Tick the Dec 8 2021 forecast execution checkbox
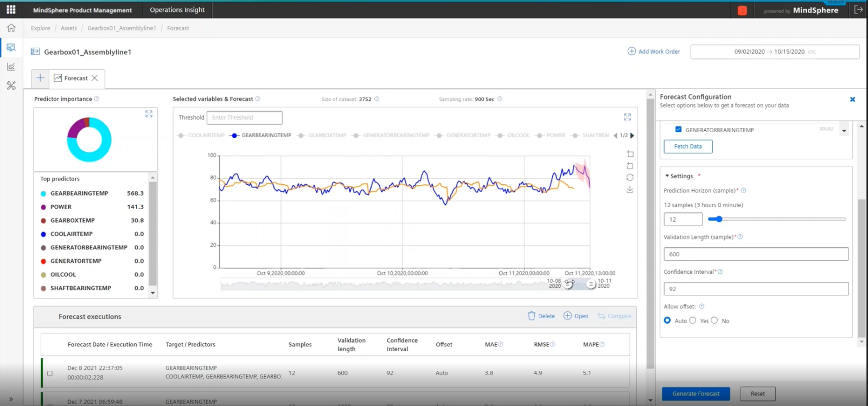Viewport: 868px width, 406px height. click(x=50, y=373)
